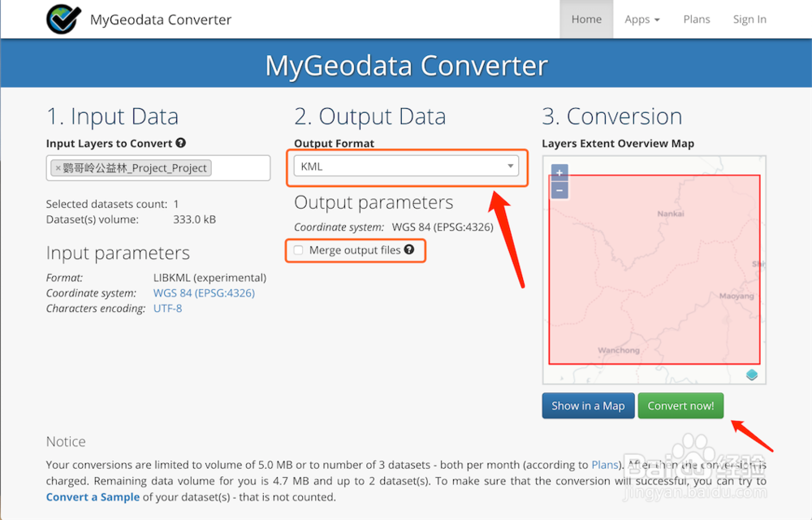This screenshot has width=812, height=520.
Task: Zoom out on the overview map
Action: click(559, 190)
